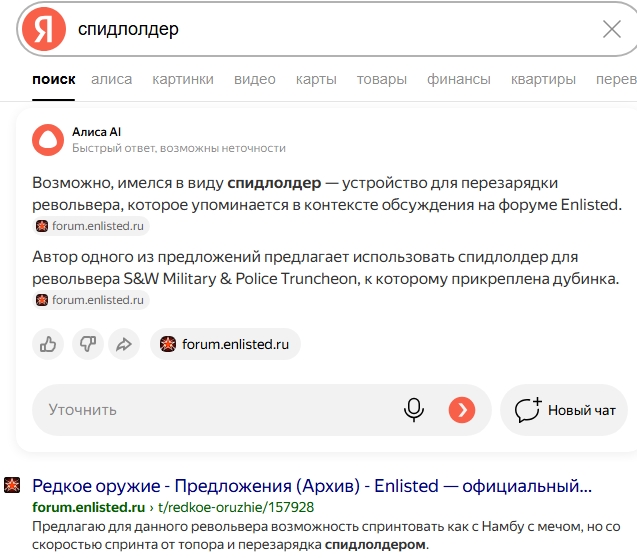The width and height of the screenshot is (637, 558).
Task: Click the bold спидлолдер word in answer
Action: (x=274, y=183)
